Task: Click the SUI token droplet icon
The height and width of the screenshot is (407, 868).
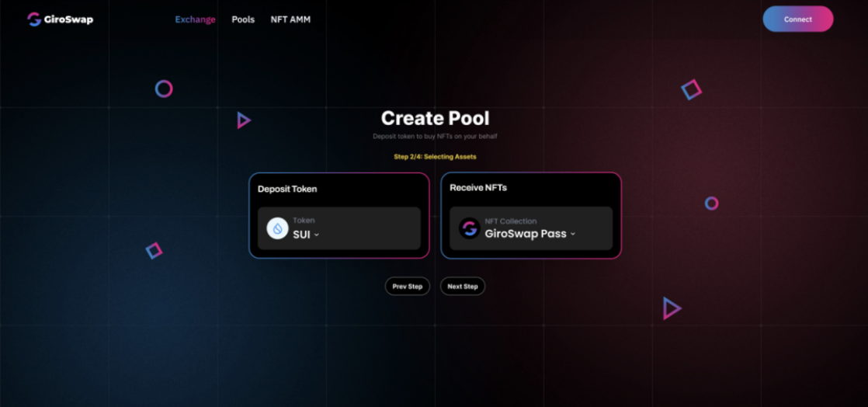Action: 277,228
